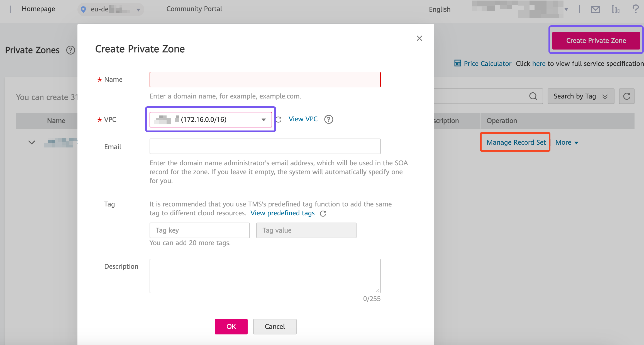Click the Private Zones help icon
Viewport: 644px width, 345px height.
click(x=70, y=50)
